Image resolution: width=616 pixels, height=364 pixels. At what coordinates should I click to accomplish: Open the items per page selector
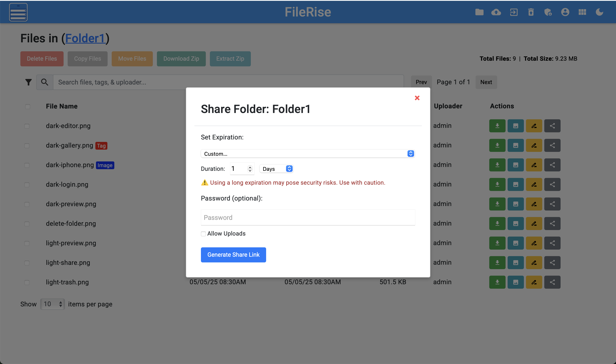pos(52,304)
